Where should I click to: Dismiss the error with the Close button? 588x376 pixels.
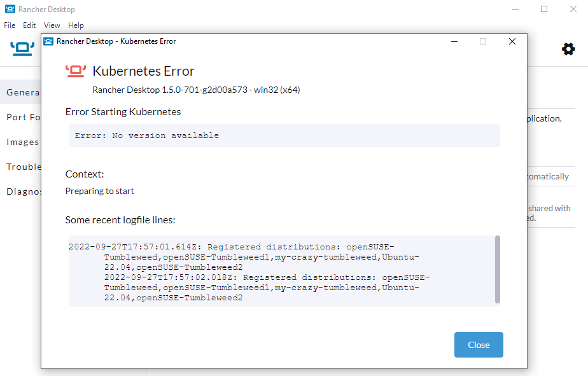click(479, 344)
